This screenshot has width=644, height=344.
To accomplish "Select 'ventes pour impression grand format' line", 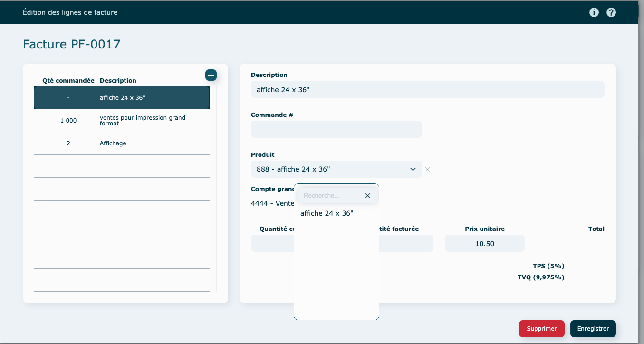I will 122,121.
